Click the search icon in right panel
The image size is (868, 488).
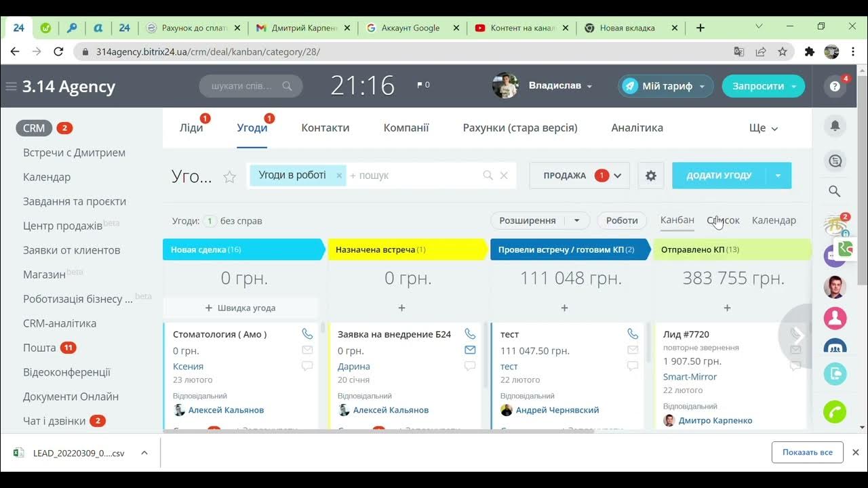click(835, 191)
